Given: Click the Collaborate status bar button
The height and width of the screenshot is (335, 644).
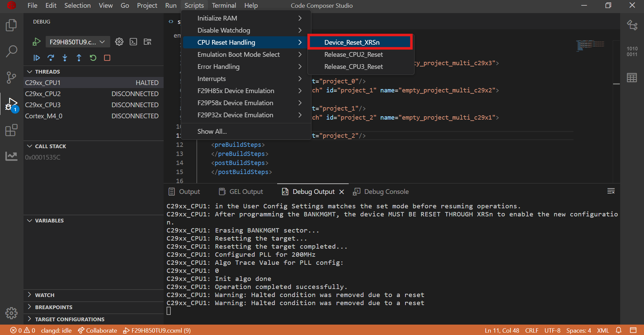Looking at the screenshot, I should tap(97, 331).
